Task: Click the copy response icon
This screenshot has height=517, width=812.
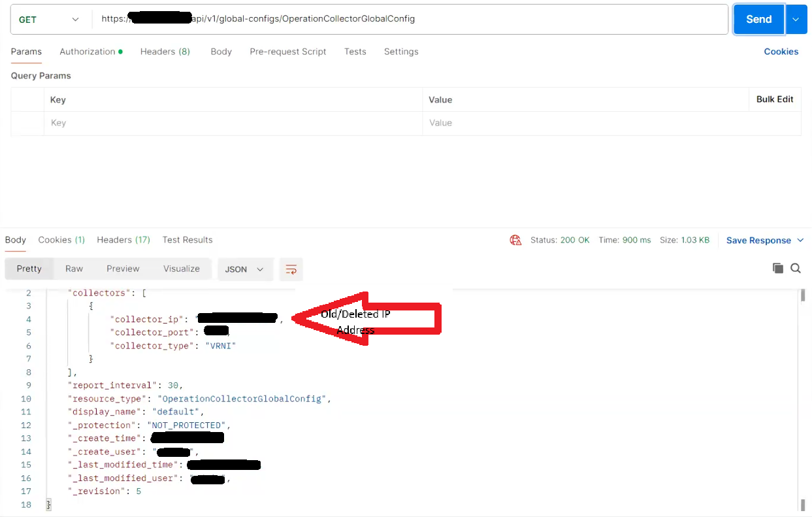Action: (777, 268)
